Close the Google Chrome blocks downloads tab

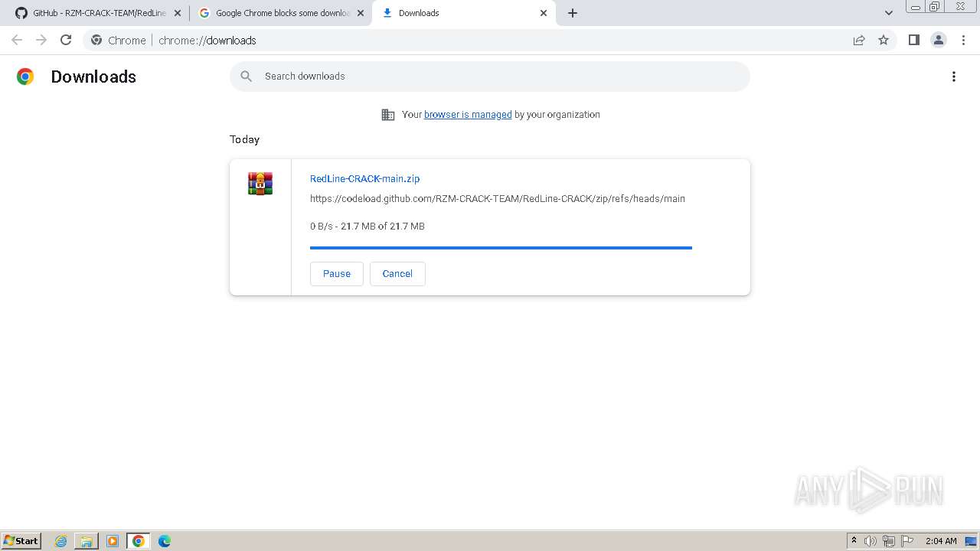[x=361, y=13]
